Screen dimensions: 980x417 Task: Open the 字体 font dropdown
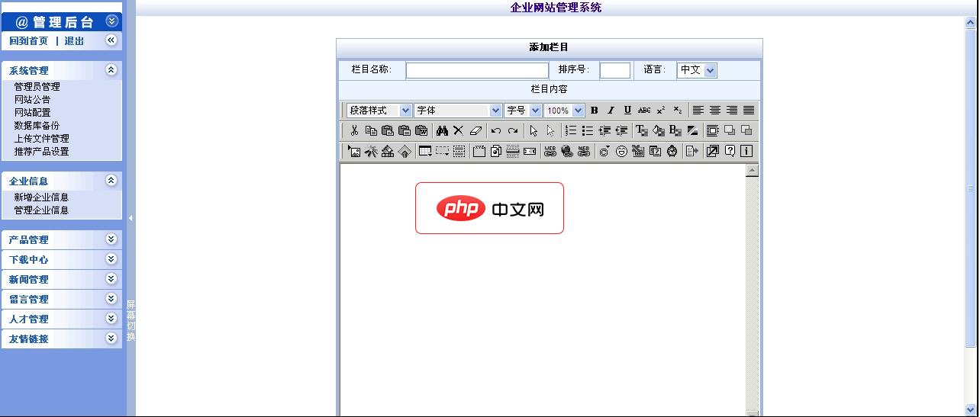coord(458,111)
